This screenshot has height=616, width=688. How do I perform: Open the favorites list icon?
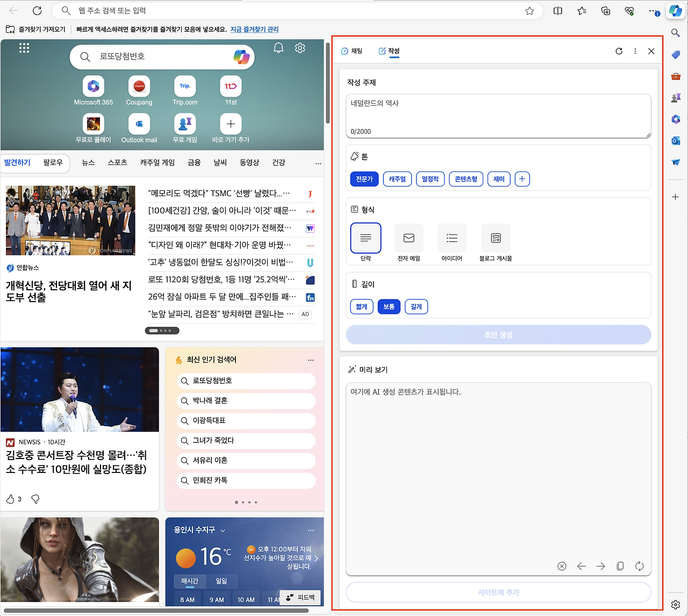[582, 11]
